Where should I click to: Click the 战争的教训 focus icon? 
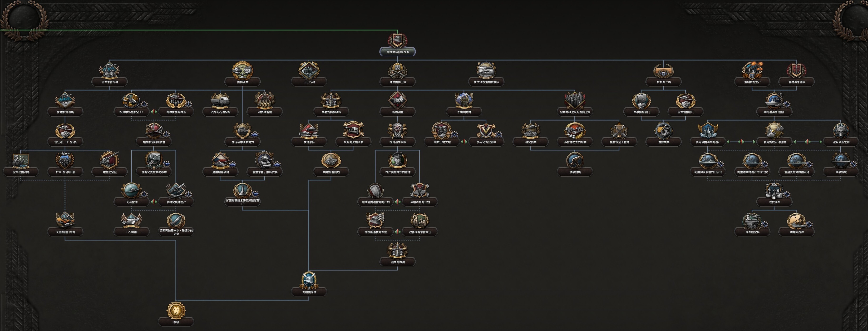[397, 250]
